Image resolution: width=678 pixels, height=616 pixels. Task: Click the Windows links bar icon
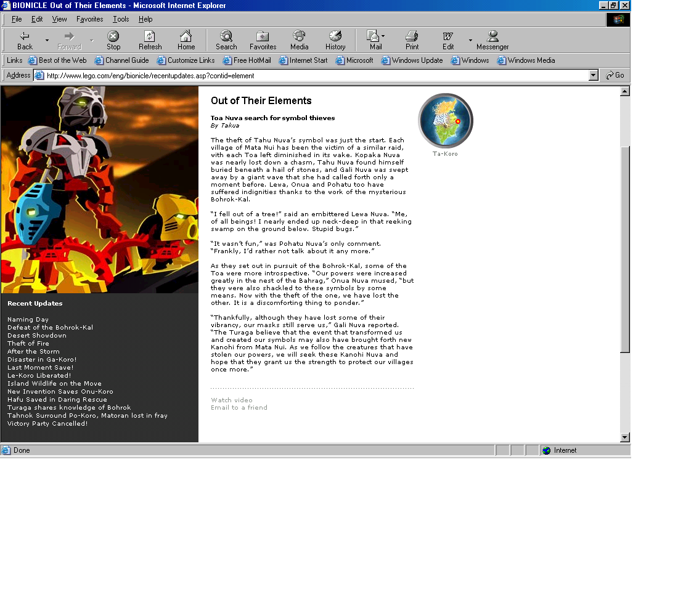(x=455, y=60)
